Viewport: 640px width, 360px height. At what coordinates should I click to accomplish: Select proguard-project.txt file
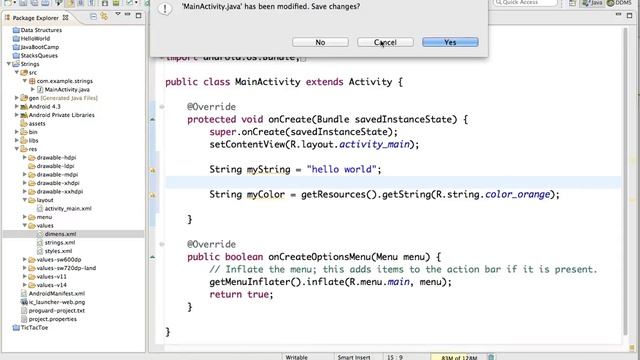click(57, 311)
